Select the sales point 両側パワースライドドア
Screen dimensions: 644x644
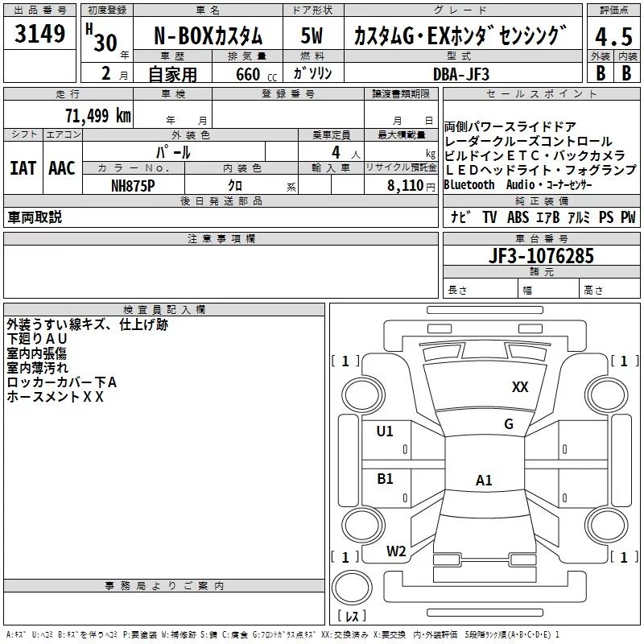(x=510, y=126)
